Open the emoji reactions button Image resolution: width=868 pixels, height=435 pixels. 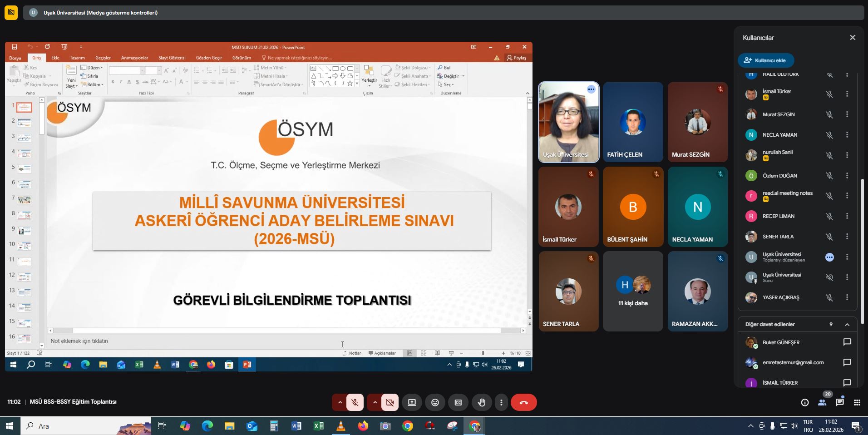[435, 402]
